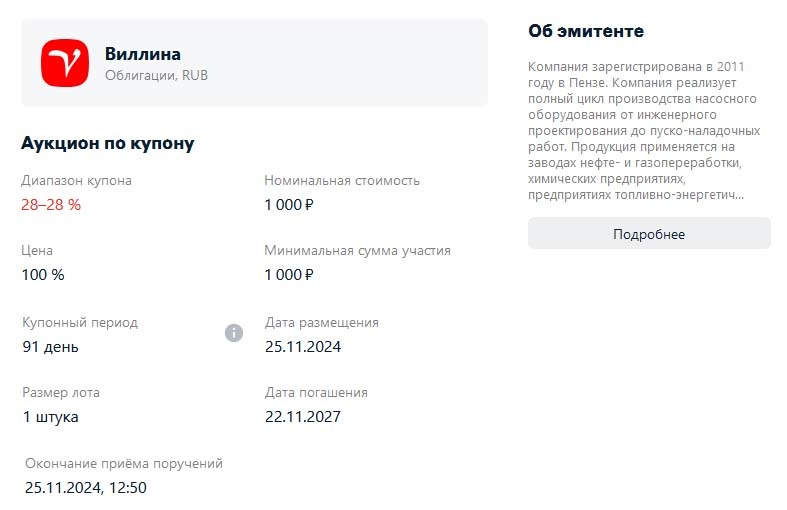Click the maturity date 22.11.2027
This screenshot has width=787, height=510.
(303, 417)
